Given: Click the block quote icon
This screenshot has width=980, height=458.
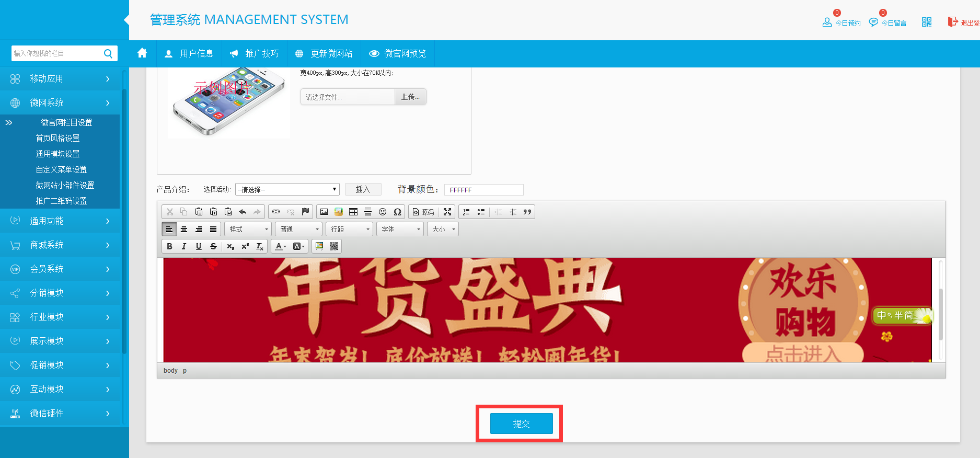Looking at the screenshot, I should point(527,212).
